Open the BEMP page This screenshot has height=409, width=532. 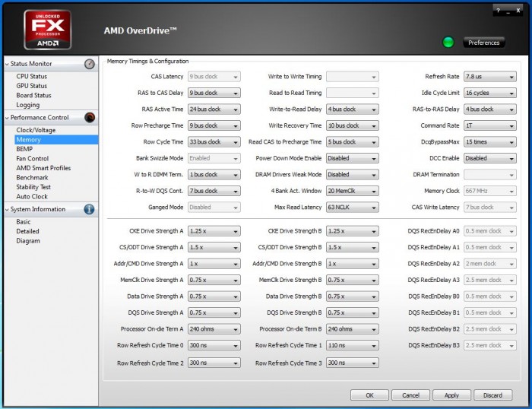tap(24, 149)
